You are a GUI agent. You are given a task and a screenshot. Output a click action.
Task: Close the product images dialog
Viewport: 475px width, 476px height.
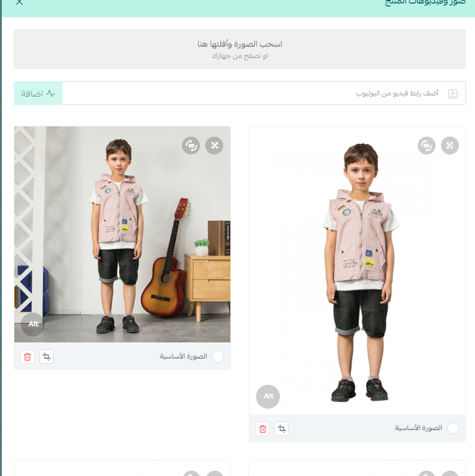(20, 2)
